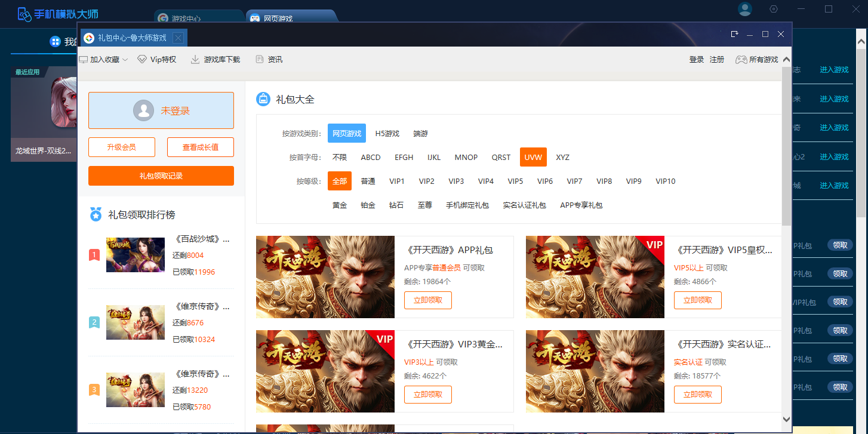Collapse toolbar with the up chevron

coord(786,60)
